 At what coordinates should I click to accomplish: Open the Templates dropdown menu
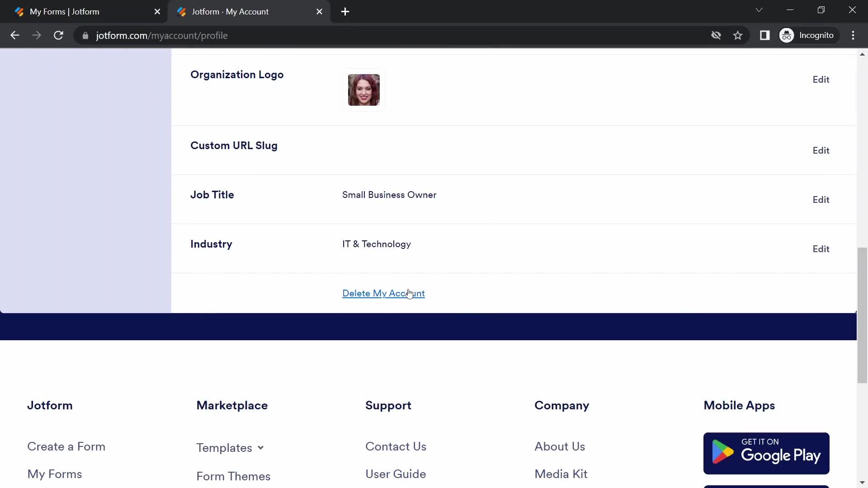(231, 447)
